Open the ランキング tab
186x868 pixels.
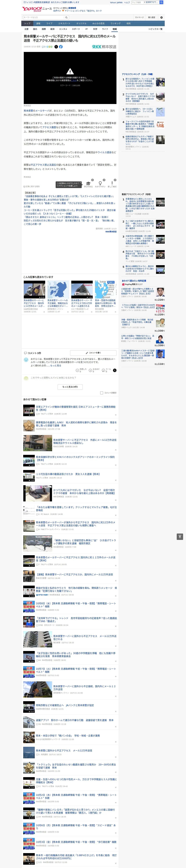point(115,24)
